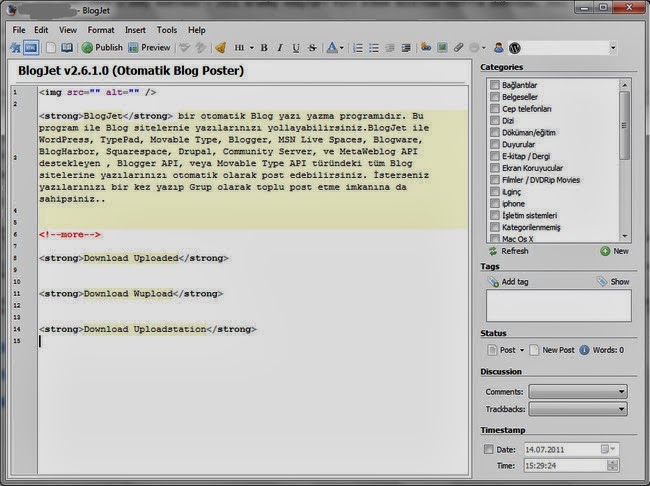
Task: Open the Insert menu
Action: coord(135,30)
